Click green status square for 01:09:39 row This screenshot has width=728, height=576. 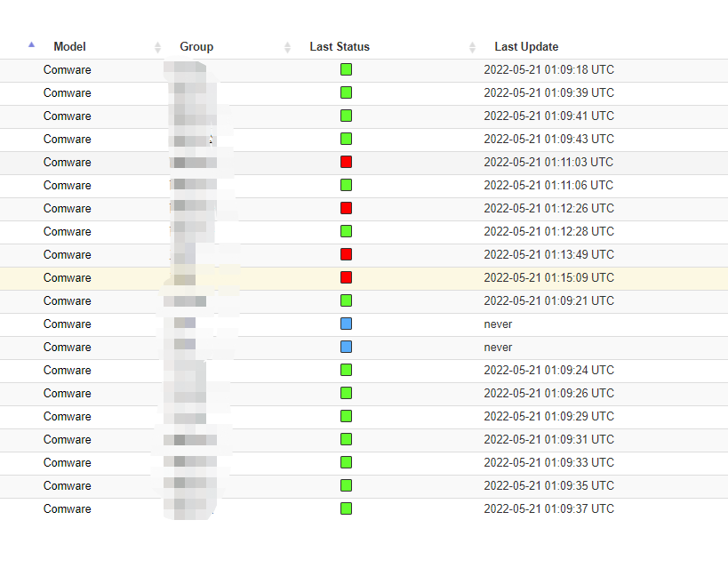click(346, 92)
